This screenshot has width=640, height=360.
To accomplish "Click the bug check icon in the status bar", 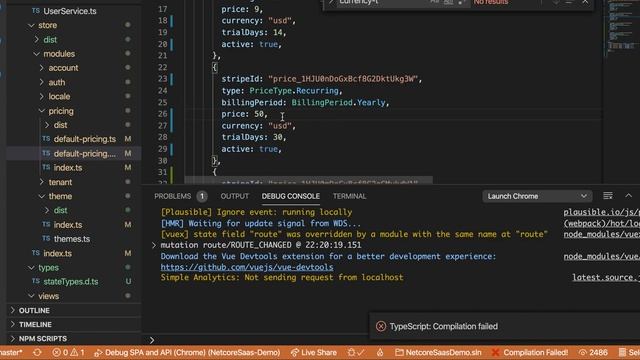I will 356,352.
